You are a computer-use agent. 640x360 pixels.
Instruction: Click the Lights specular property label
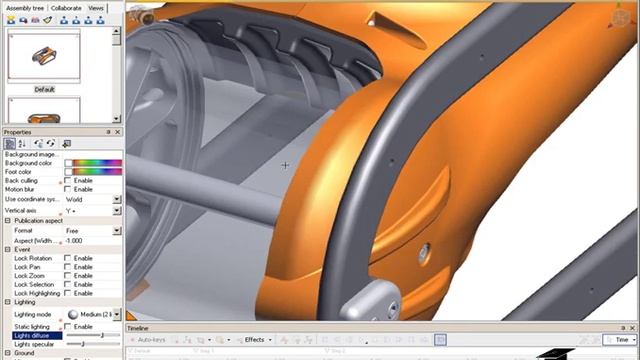point(34,344)
